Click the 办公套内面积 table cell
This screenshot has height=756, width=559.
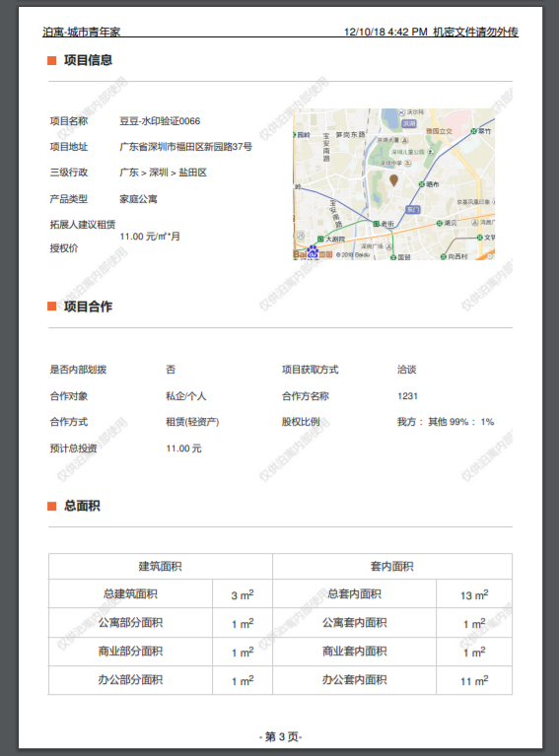pos(354,680)
